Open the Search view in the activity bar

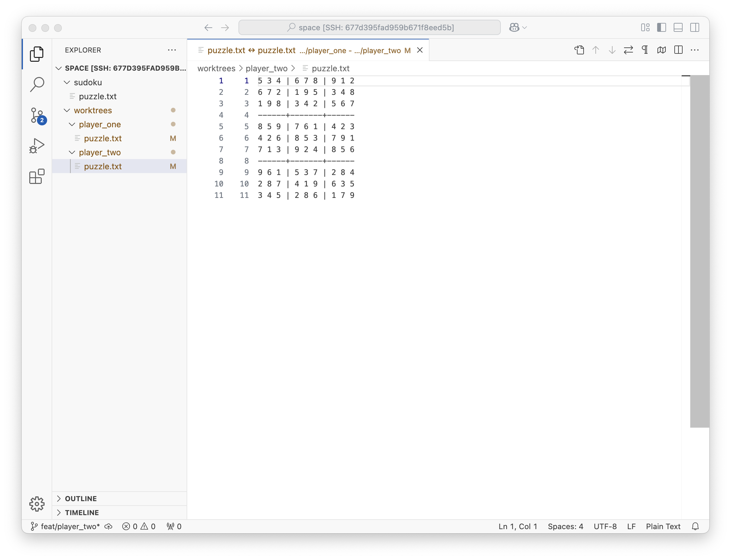point(37,84)
